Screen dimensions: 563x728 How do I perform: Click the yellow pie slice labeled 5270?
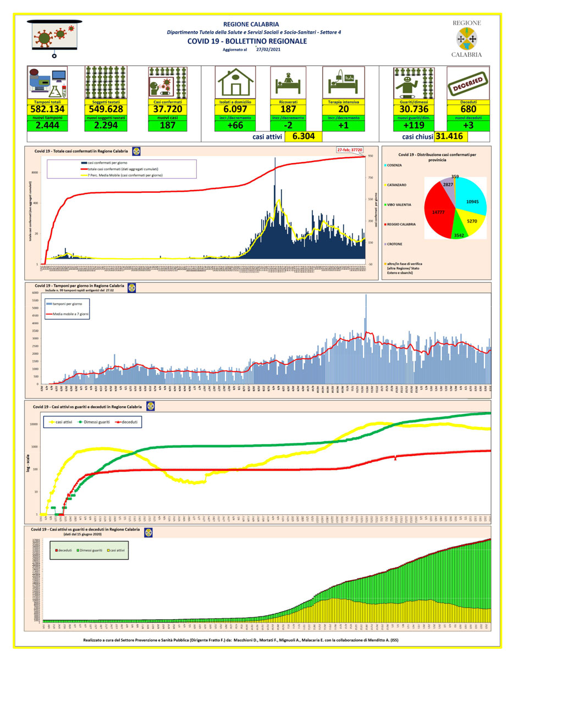coord(472,221)
